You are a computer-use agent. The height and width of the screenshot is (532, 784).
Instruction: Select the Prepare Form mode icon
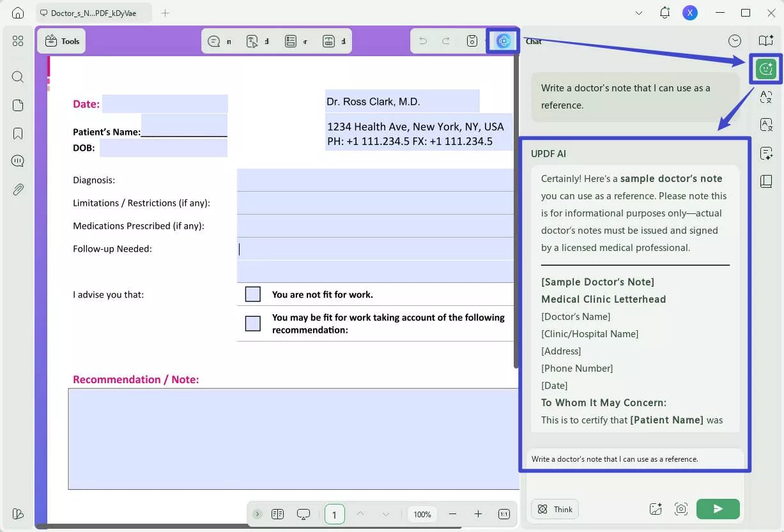(291, 42)
